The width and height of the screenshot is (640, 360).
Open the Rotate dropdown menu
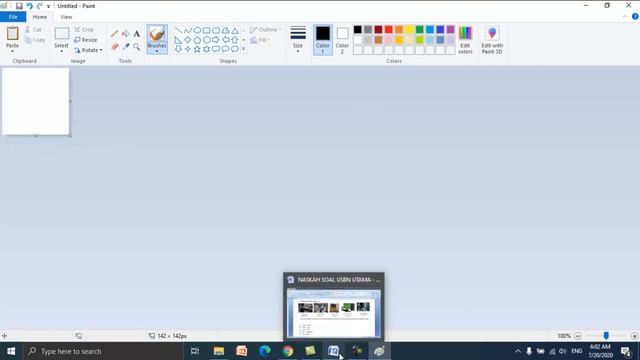[x=88, y=50]
